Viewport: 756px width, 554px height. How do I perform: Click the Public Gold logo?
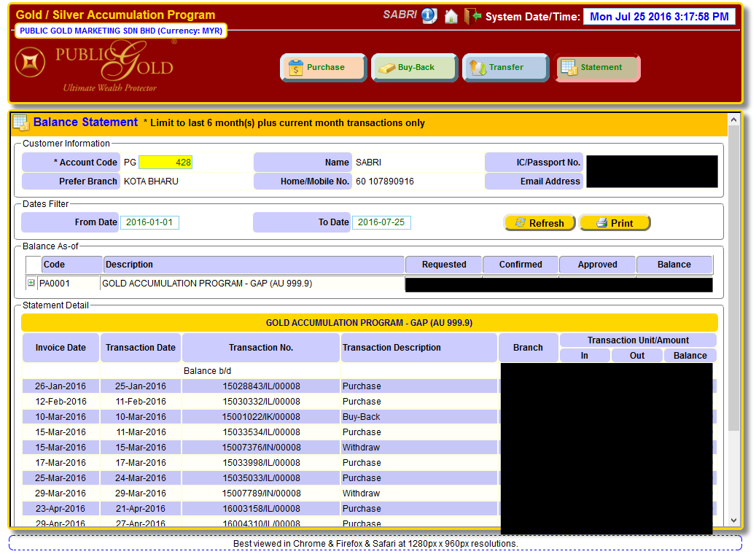(95, 65)
